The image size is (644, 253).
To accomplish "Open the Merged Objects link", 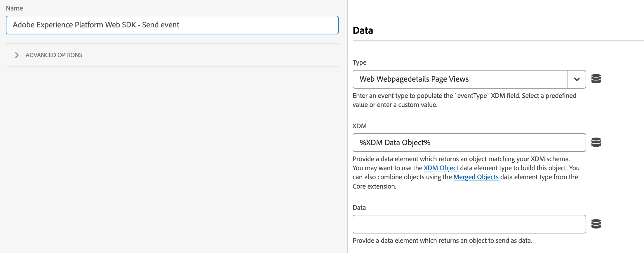I will tap(476, 177).
